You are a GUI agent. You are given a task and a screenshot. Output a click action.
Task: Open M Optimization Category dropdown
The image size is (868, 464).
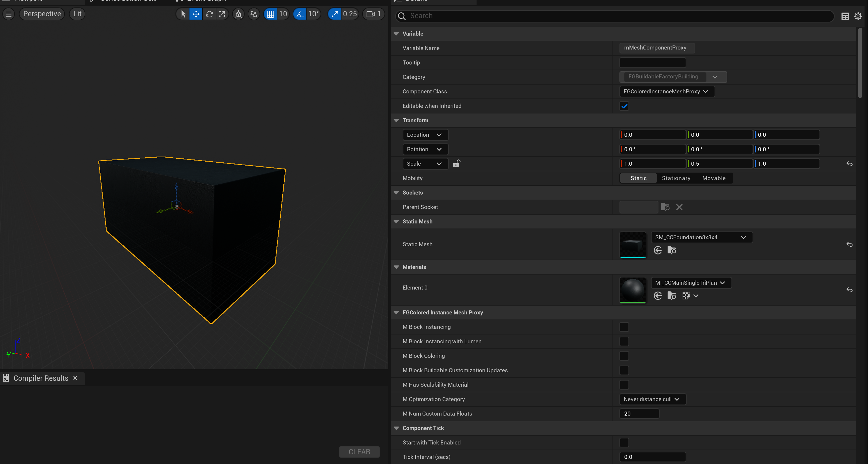click(652, 399)
